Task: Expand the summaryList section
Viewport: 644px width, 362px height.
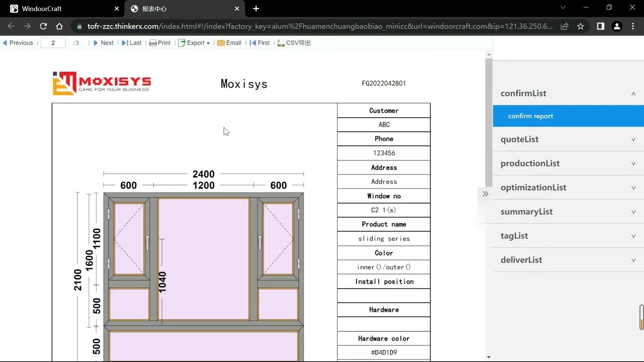Action: pos(569,212)
